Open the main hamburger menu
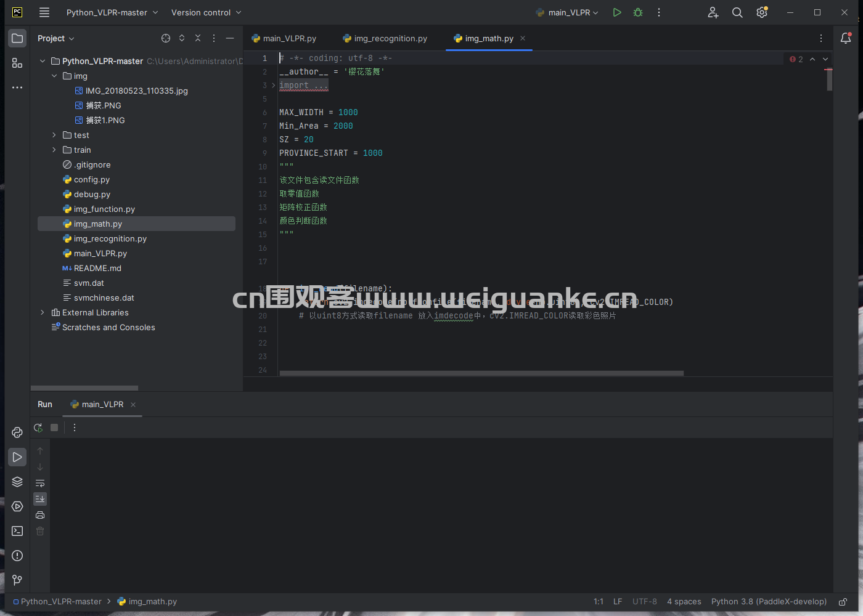863x616 pixels. coord(44,12)
